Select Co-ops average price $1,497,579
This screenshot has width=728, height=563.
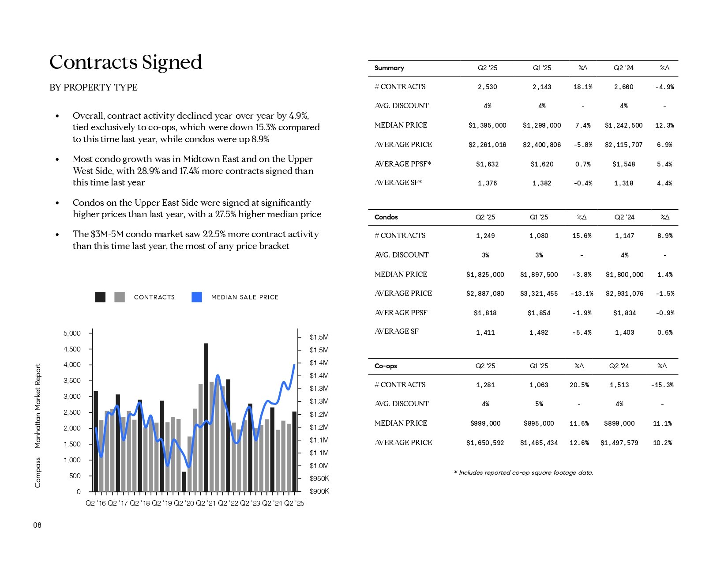coord(619,443)
